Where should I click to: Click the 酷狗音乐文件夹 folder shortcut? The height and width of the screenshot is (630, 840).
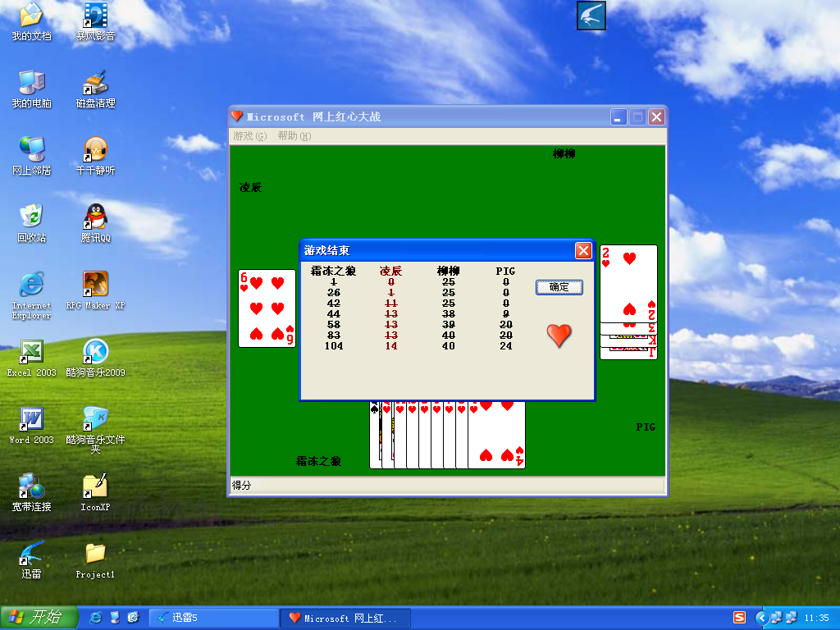95,430
